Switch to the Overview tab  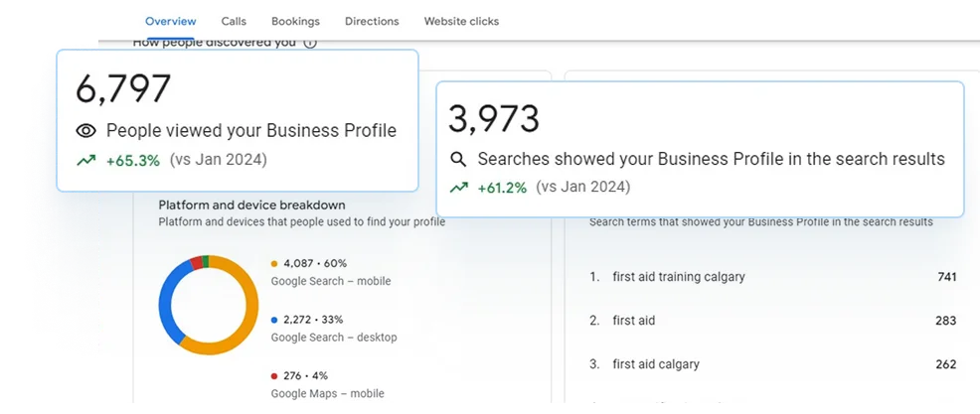pos(170,21)
